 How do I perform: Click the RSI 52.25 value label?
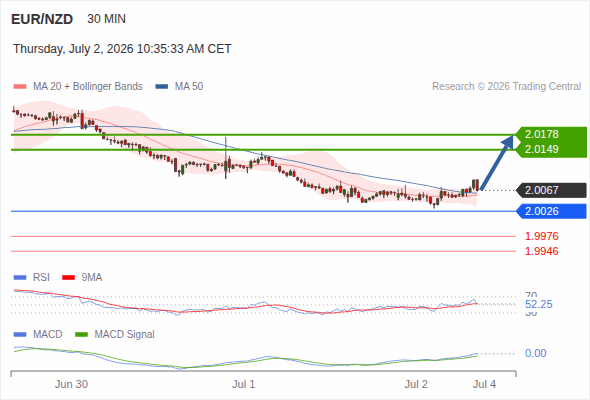[539, 304]
